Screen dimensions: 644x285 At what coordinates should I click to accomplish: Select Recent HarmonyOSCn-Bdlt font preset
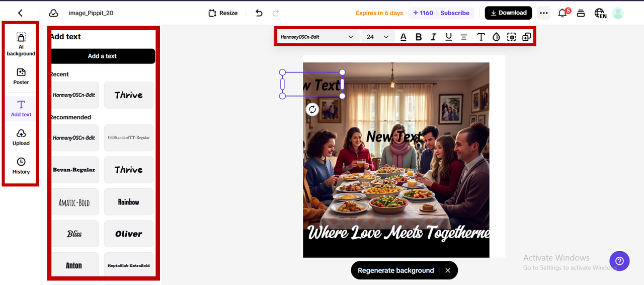coord(74,95)
